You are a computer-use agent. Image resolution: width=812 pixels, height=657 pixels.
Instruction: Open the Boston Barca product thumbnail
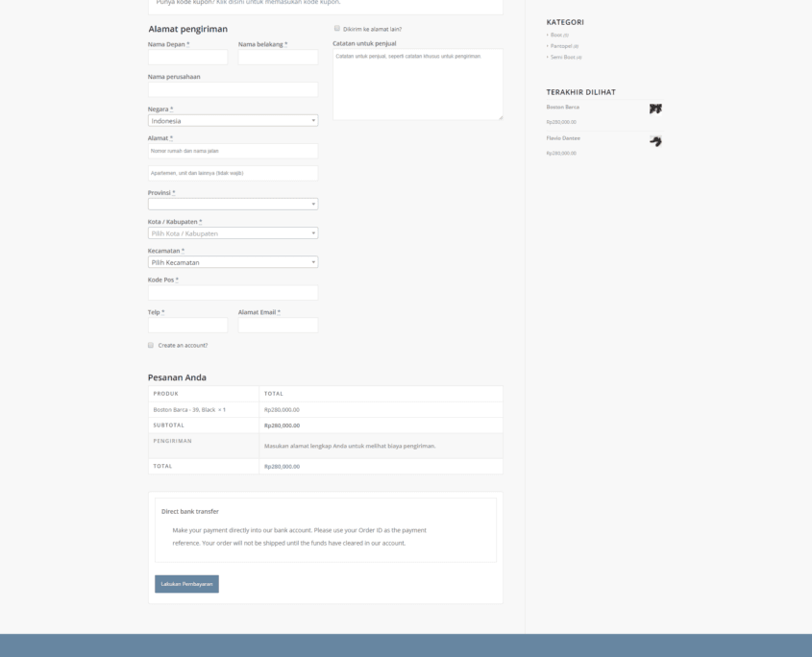(x=655, y=109)
